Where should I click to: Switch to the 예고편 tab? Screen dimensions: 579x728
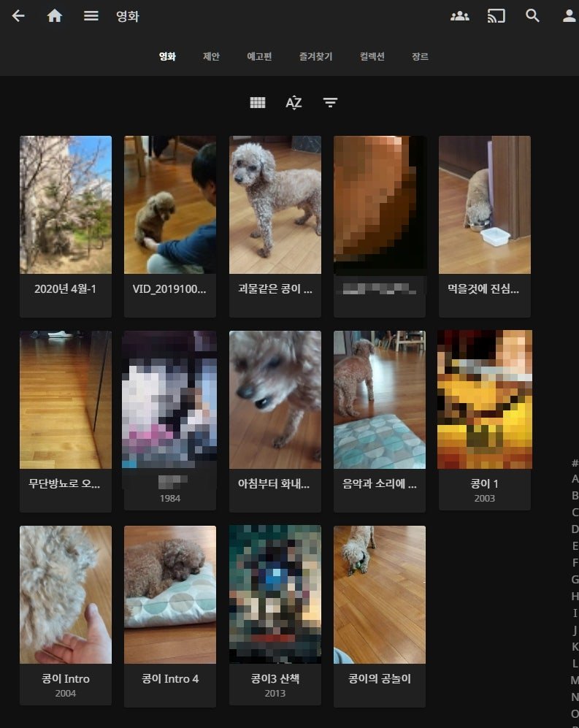click(x=259, y=56)
